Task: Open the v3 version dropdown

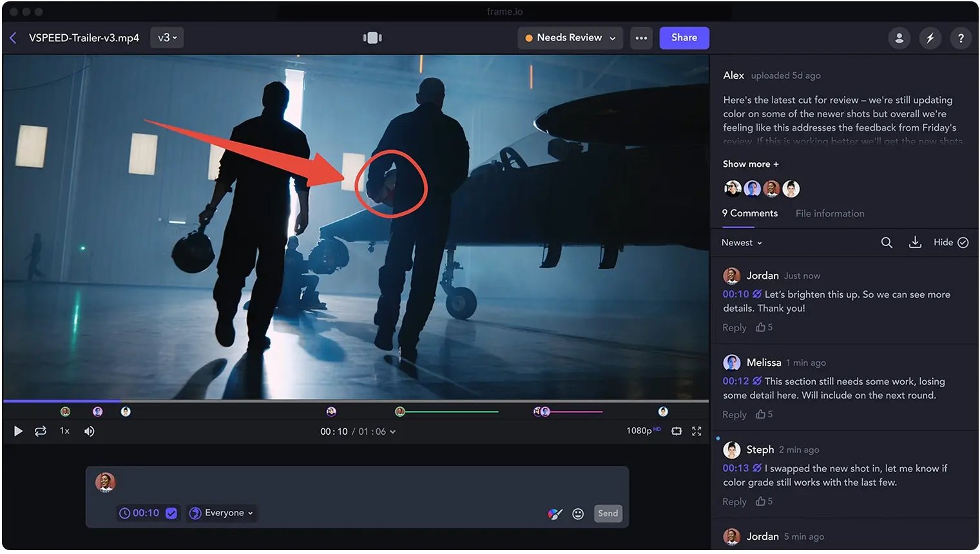Action: pyautogui.click(x=167, y=37)
